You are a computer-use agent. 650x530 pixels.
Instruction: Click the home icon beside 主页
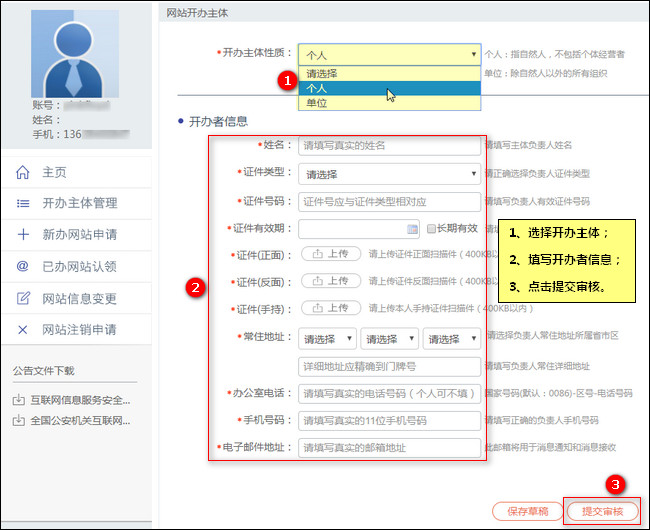(22, 172)
